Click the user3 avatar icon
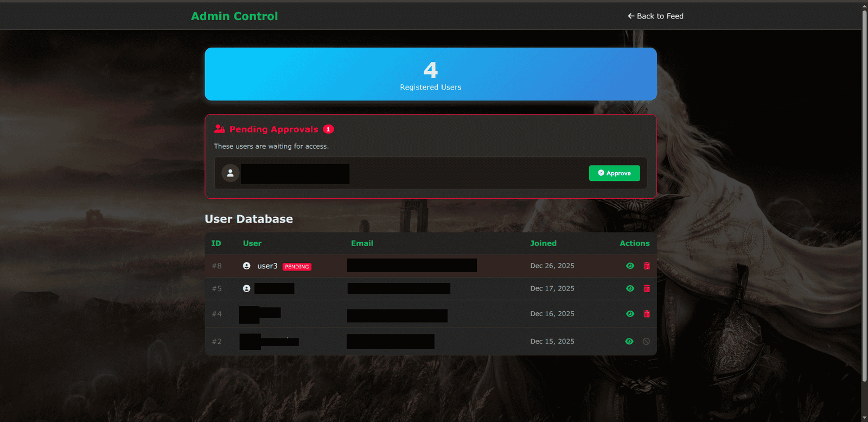The height and width of the screenshot is (422, 868). coord(247,266)
